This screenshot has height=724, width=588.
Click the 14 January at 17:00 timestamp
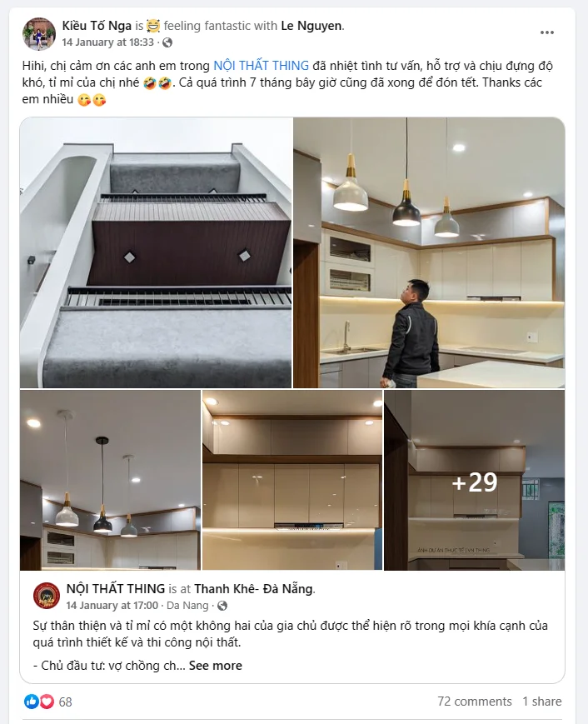tap(112, 606)
